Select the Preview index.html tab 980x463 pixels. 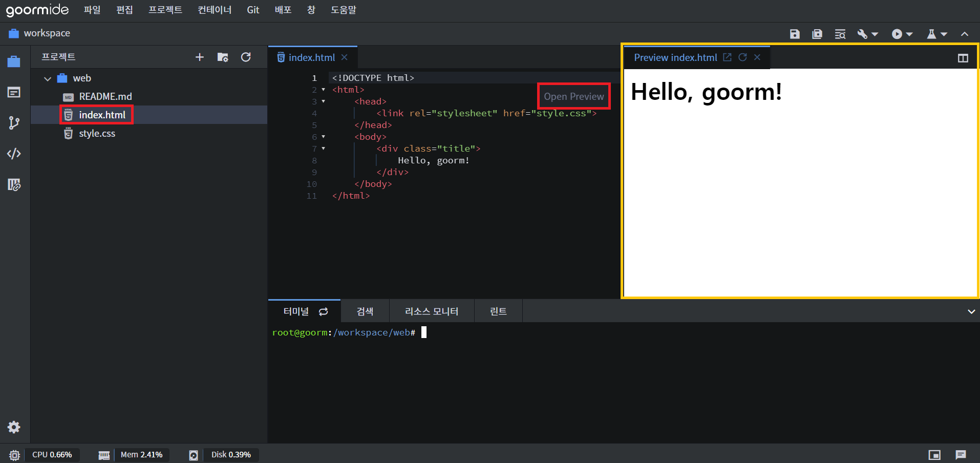point(675,57)
